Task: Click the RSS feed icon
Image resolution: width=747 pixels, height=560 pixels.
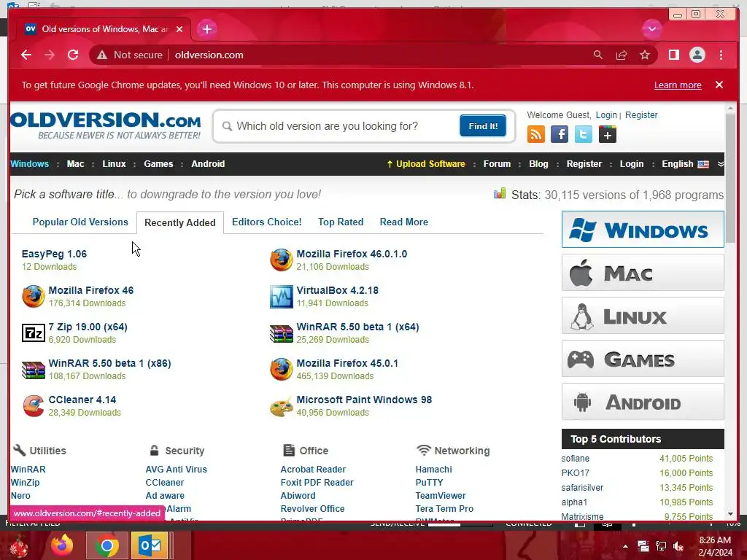Action: point(536,134)
